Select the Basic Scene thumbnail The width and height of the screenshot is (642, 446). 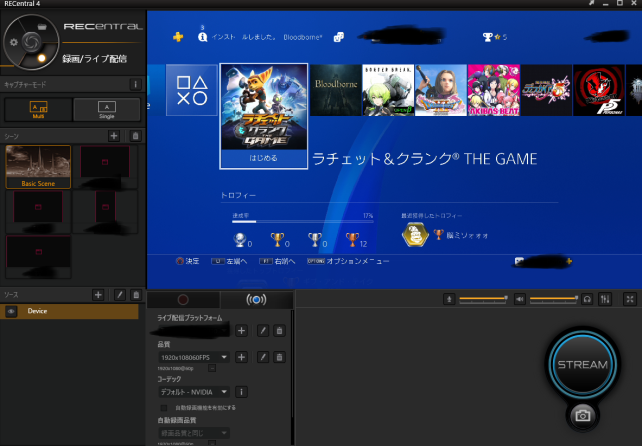click(38, 167)
